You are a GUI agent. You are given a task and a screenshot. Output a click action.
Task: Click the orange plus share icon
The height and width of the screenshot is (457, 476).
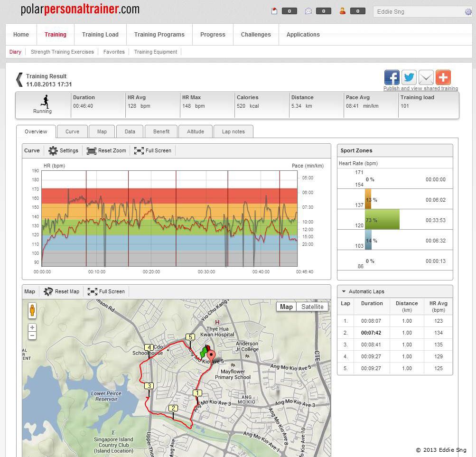[x=443, y=77]
